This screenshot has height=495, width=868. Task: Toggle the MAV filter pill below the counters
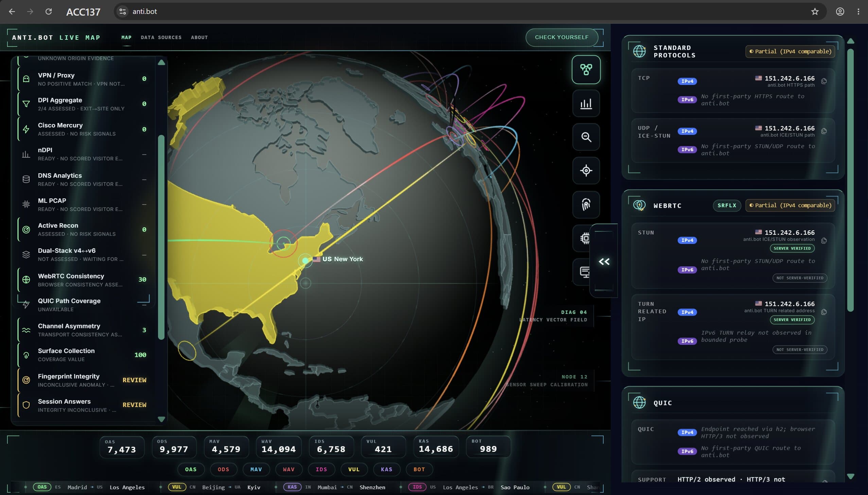256,470
